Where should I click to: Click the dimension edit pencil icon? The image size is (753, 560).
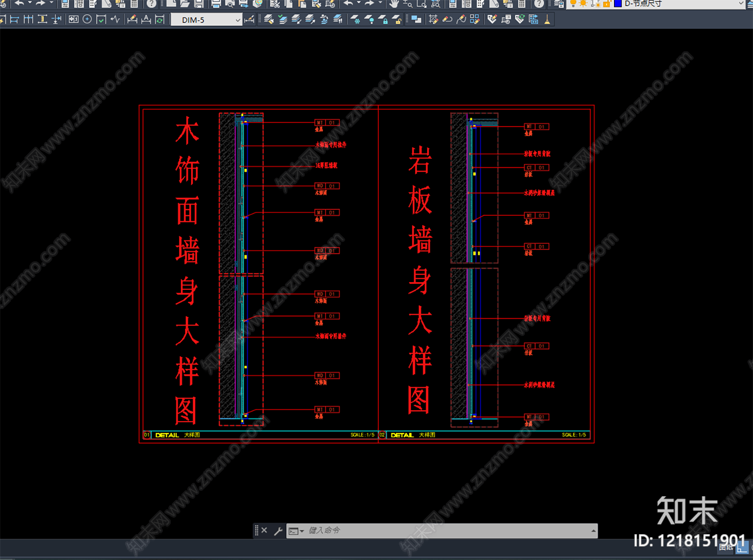132,19
